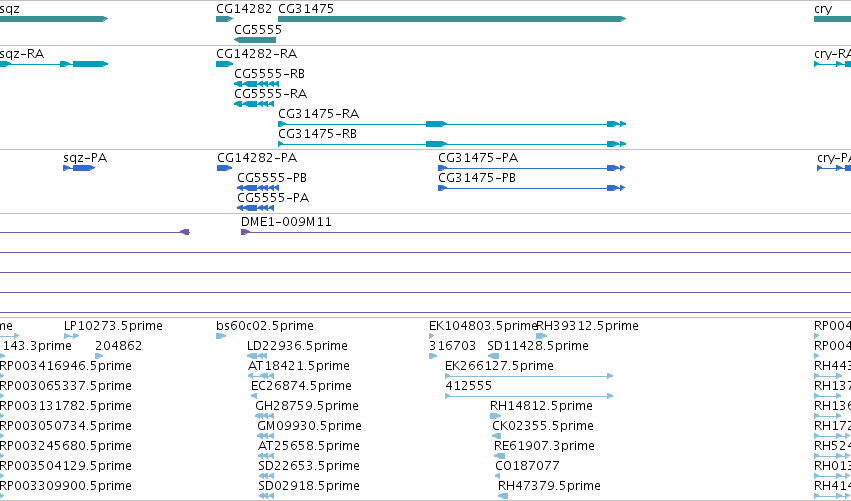Click the LP10273.5prime EST label

113,326
